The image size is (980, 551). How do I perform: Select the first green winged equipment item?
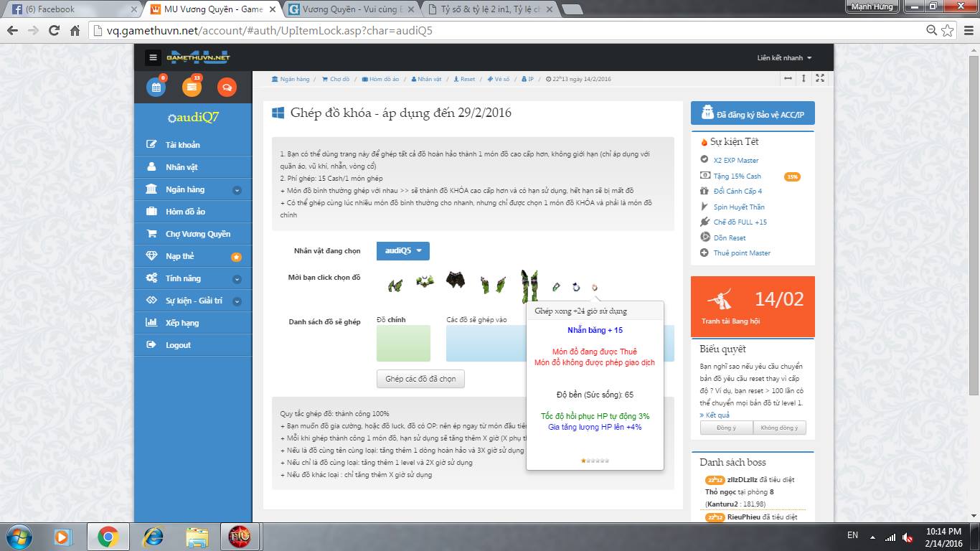click(x=395, y=285)
